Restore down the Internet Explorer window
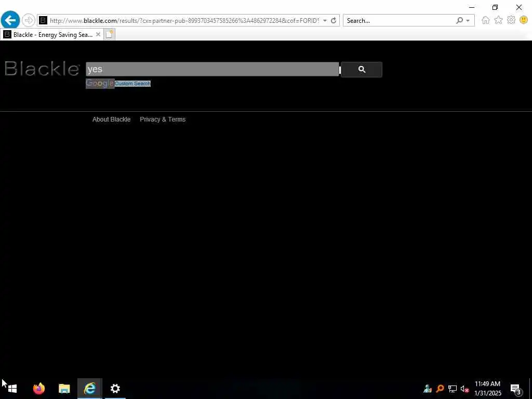Screen dimensions: 532x399 click(495, 7)
